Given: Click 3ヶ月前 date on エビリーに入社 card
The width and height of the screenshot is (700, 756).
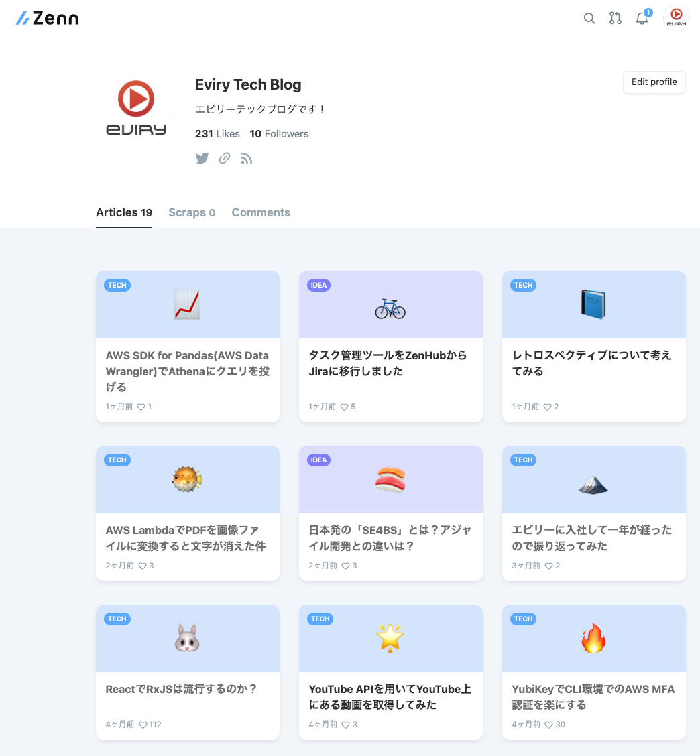Looking at the screenshot, I should (x=526, y=566).
